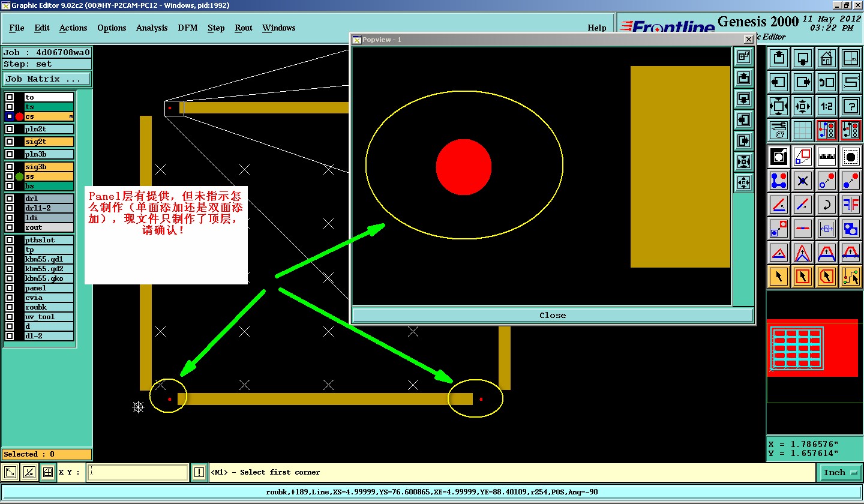Toggle display checkbox for layer pln2t
The height and width of the screenshot is (504, 864).
pyautogui.click(x=10, y=129)
